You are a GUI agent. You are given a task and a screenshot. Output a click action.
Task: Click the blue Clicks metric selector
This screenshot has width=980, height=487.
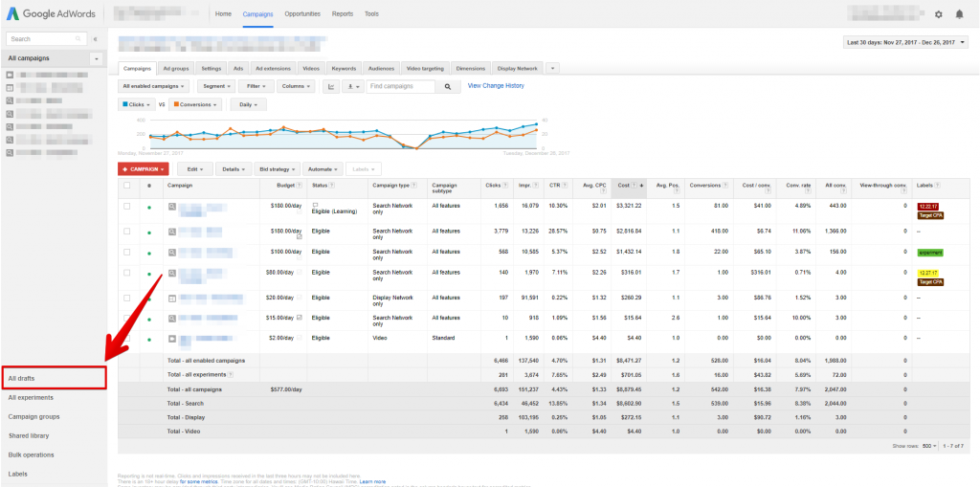click(137, 104)
